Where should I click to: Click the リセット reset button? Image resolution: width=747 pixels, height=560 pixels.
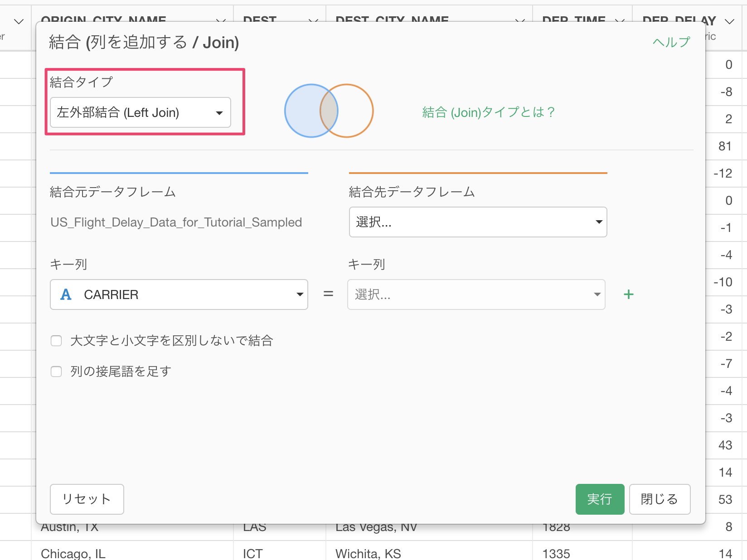(87, 499)
